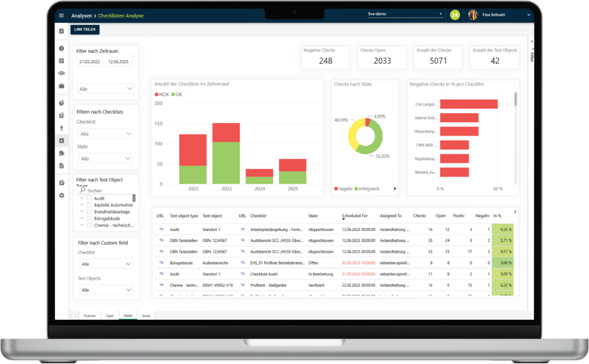Click the Suchen search field in Test Object filter

(105, 190)
